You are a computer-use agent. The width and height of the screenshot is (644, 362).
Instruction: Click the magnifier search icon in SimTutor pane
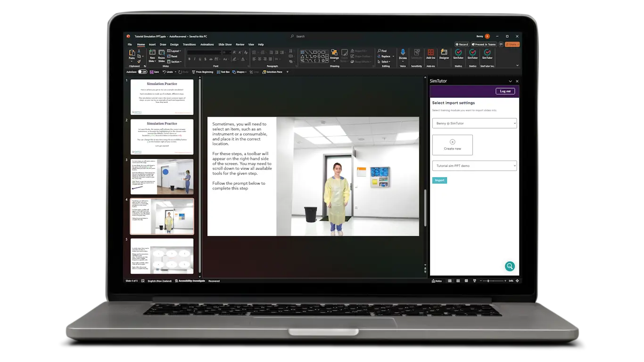510,266
